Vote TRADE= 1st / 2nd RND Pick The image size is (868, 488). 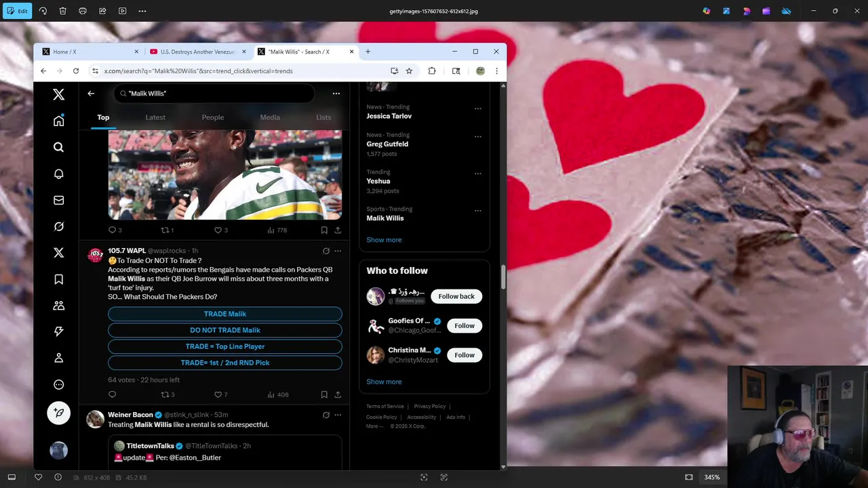tap(225, 363)
